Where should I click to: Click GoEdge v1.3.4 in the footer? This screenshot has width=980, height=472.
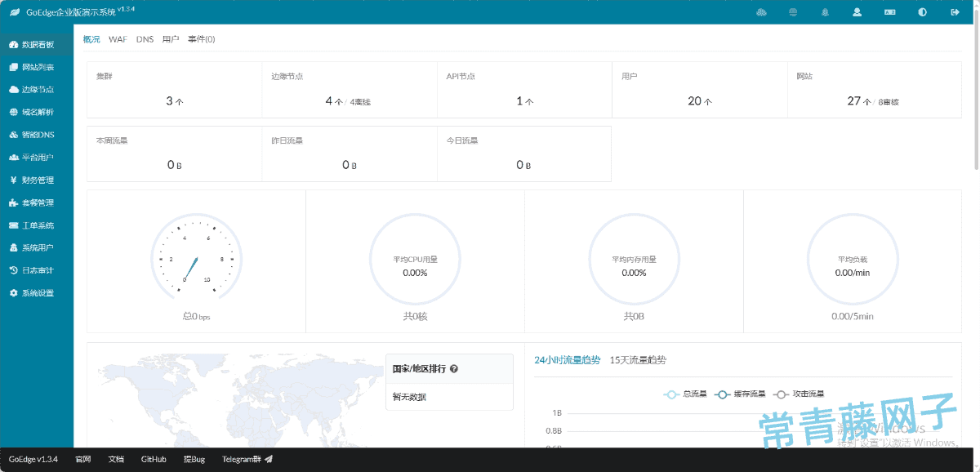click(33, 460)
